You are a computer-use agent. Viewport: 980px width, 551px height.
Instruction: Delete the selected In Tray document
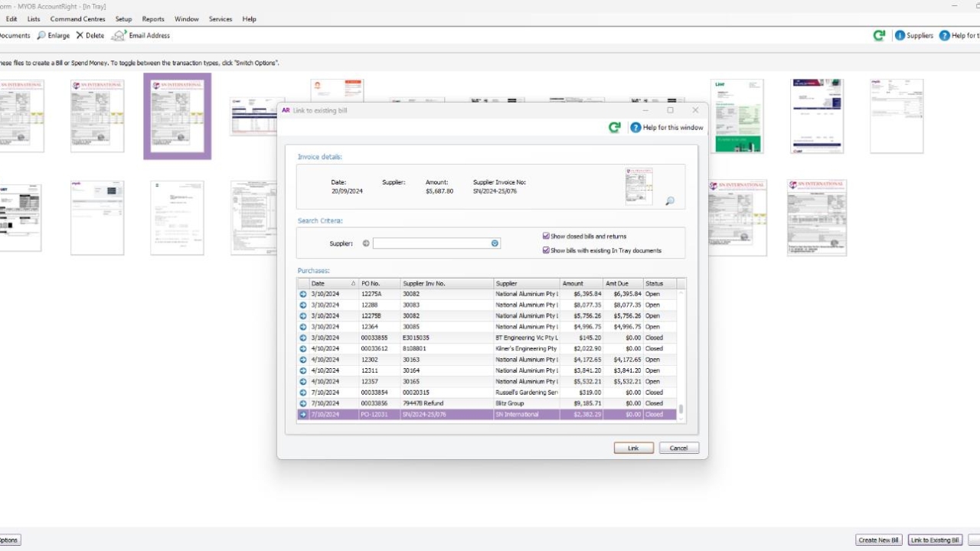point(90,36)
